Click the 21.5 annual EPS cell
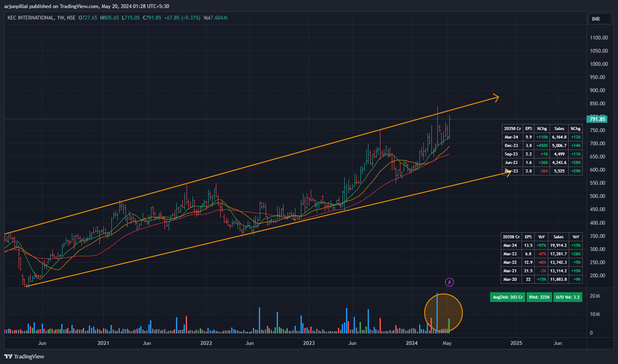This screenshot has height=364, width=618. point(527,271)
